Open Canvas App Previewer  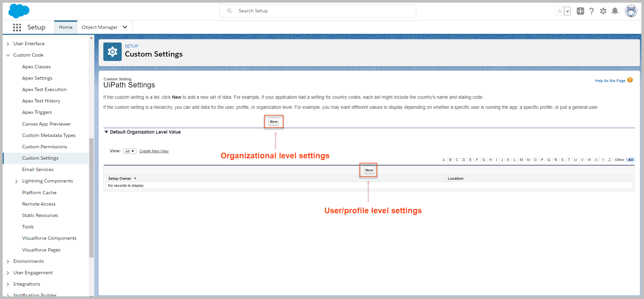pos(46,124)
